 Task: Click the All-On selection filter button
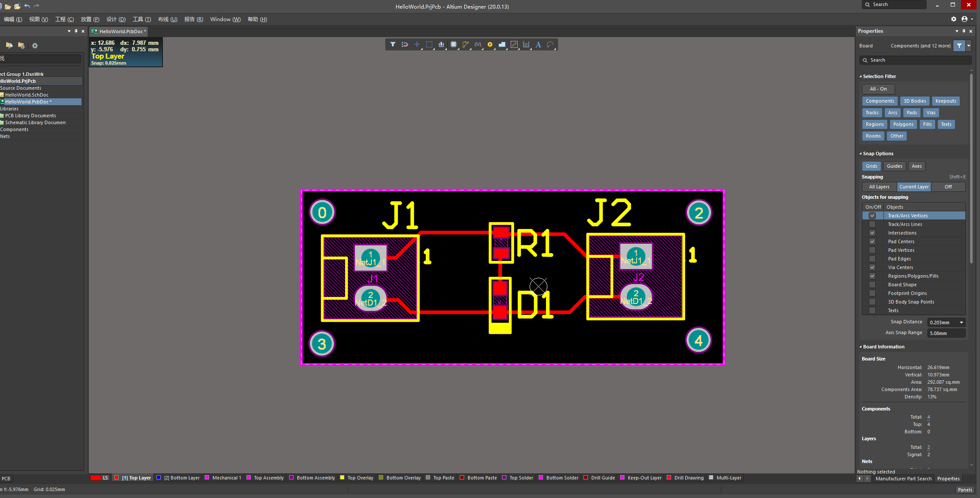click(x=879, y=89)
